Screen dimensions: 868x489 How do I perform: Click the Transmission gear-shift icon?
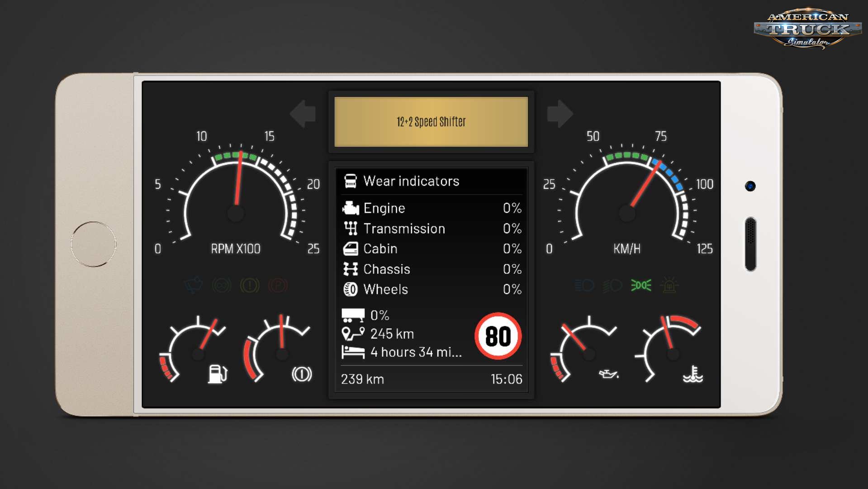coord(351,228)
